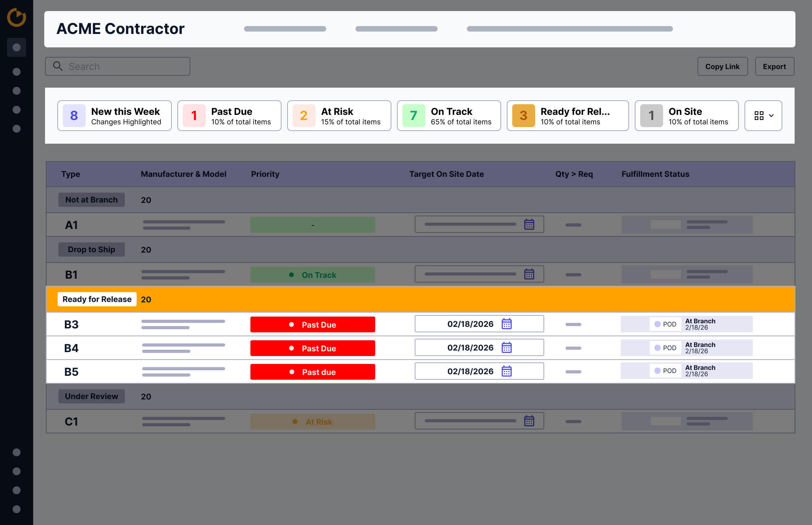The height and width of the screenshot is (525, 812).
Task: Click calendar icon in C1 row
Action: 529,421
